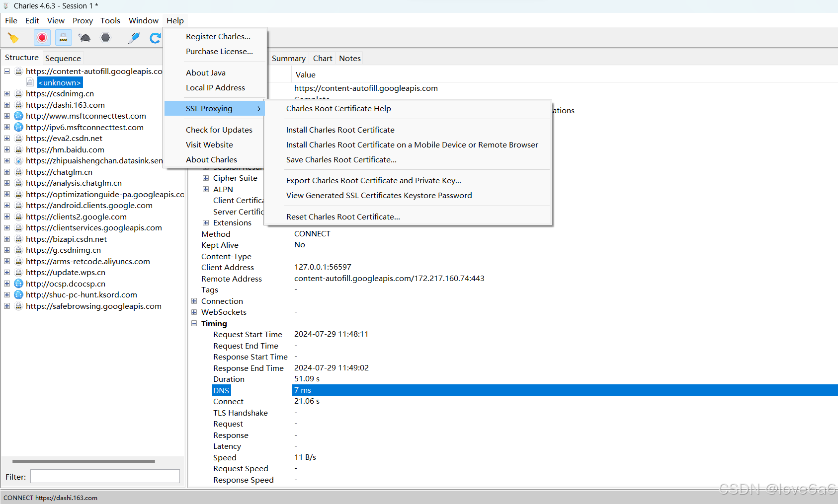Open the Proxy menu
Image resolution: width=838 pixels, height=504 pixels.
coord(83,20)
